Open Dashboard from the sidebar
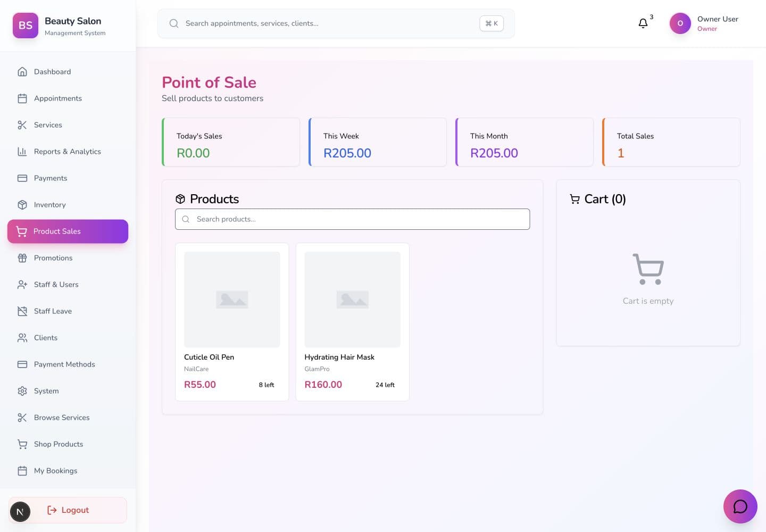The image size is (766, 532). pos(68,72)
